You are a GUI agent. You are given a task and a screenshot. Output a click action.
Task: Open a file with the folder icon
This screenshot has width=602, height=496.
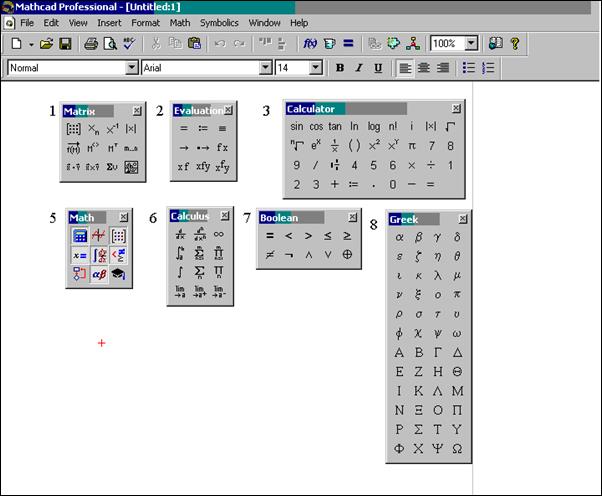(x=46, y=43)
